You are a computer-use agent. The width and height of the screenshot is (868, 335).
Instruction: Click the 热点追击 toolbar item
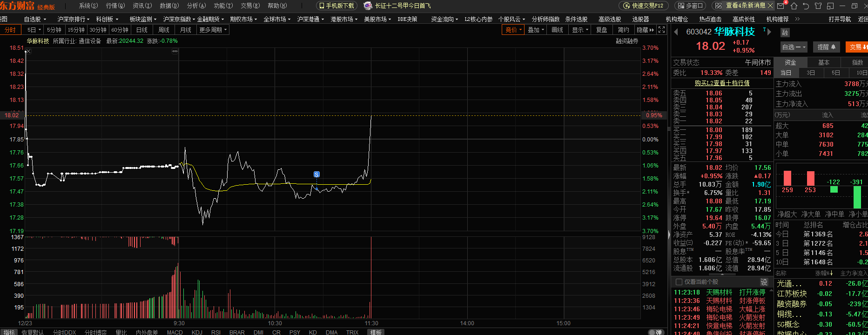pyautogui.click(x=710, y=19)
